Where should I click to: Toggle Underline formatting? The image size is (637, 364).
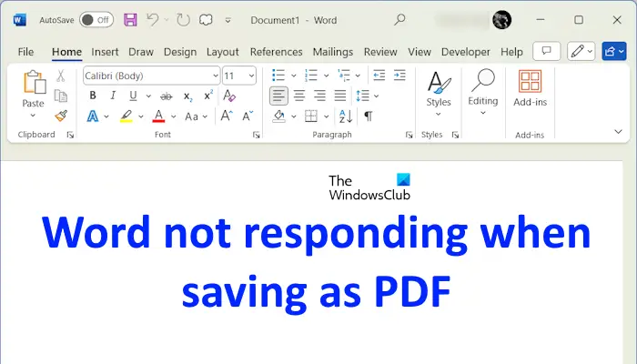click(x=133, y=96)
